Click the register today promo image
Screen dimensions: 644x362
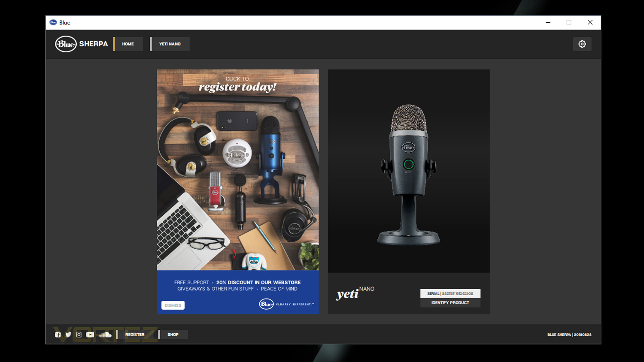[237, 170]
